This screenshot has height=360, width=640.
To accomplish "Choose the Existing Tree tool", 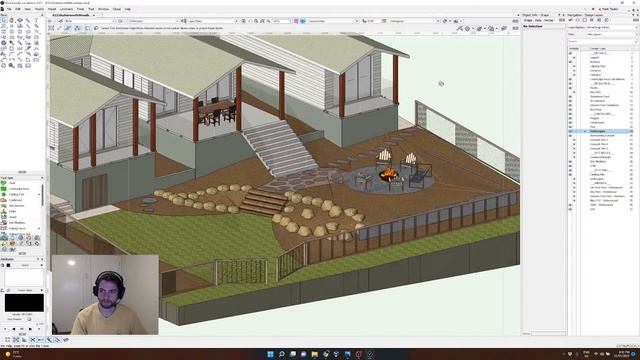I will pos(16,195).
